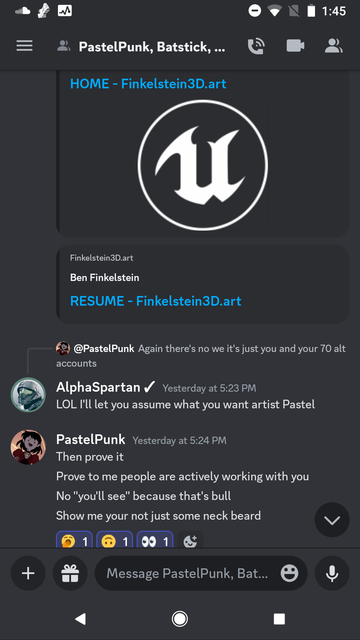Toggle the upside-down face reaction
360x640 pixels.
pyautogui.click(x=115, y=541)
